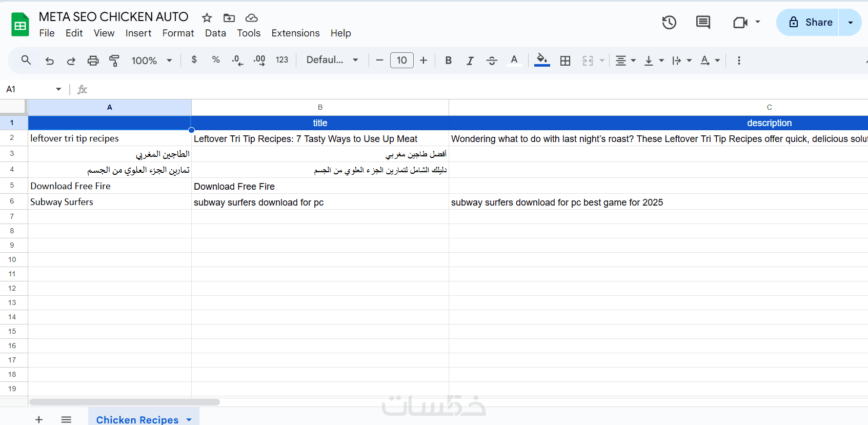Open Chicken Recipes tab options arrow

point(189,420)
